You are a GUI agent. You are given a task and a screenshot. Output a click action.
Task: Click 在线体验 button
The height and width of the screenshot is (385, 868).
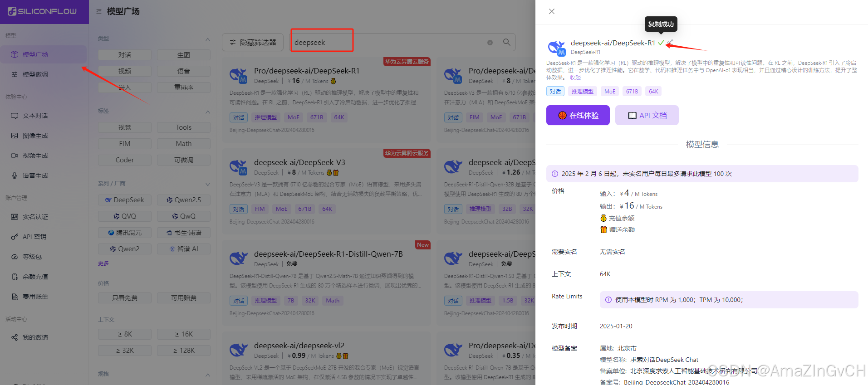click(x=578, y=115)
